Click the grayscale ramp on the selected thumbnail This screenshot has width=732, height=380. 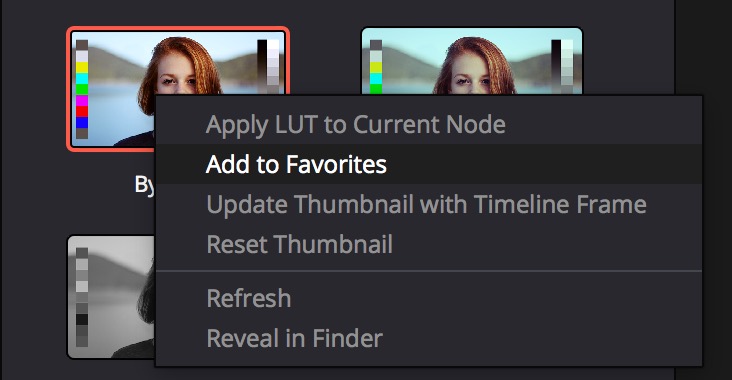point(268,66)
